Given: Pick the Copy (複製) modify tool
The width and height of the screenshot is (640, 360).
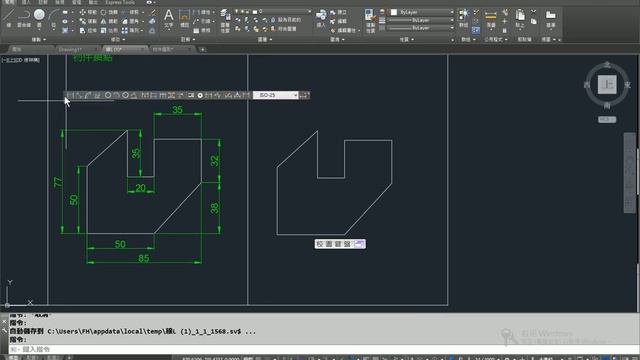Looking at the screenshot, I should pyautogui.click(x=88, y=21).
